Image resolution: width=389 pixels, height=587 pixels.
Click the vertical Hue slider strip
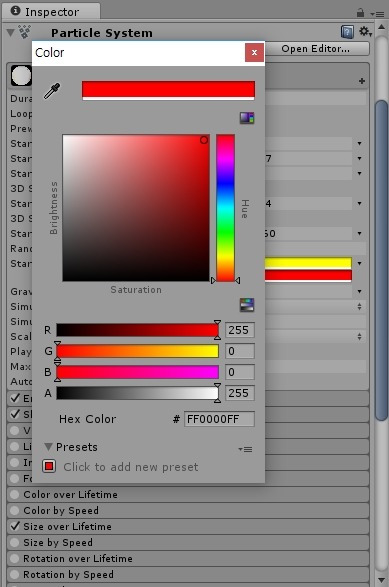coord(225,208)
